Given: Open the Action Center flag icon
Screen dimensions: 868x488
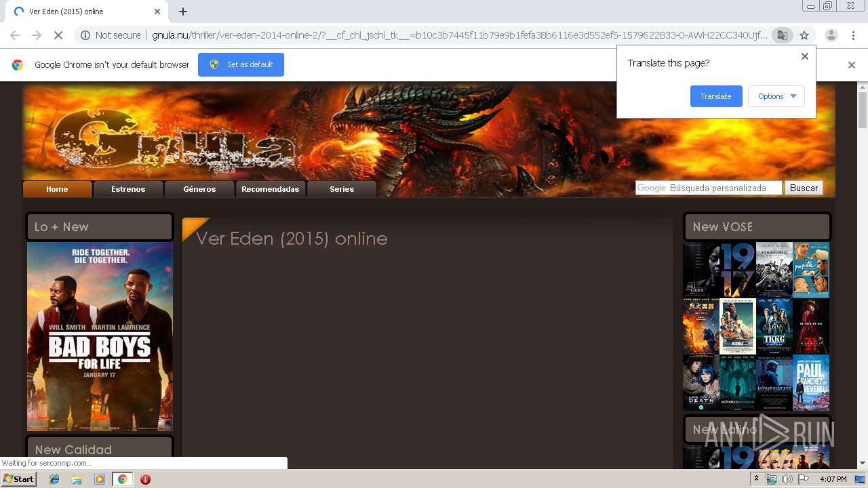Looking at the screenshot, I should [804, 479].
